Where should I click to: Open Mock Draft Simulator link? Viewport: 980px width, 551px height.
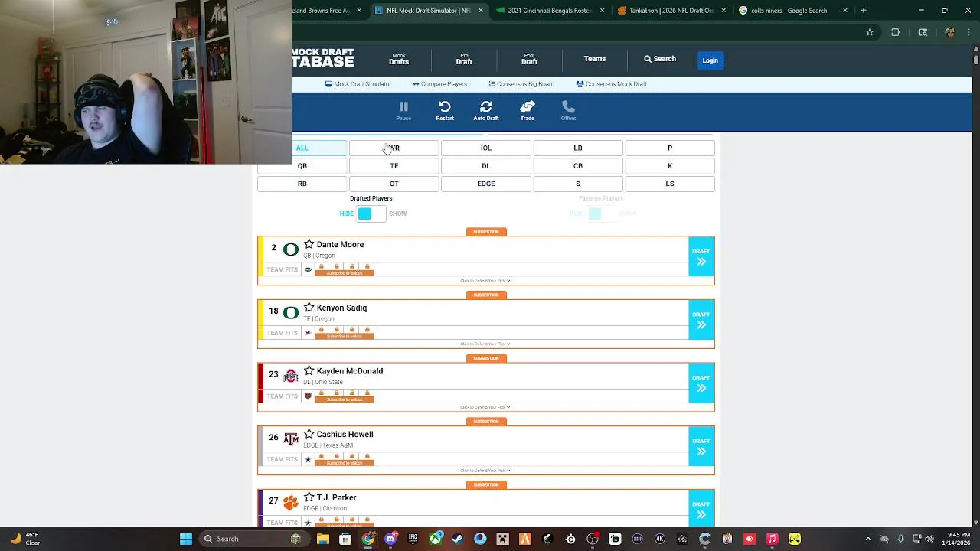pos(358,84)
